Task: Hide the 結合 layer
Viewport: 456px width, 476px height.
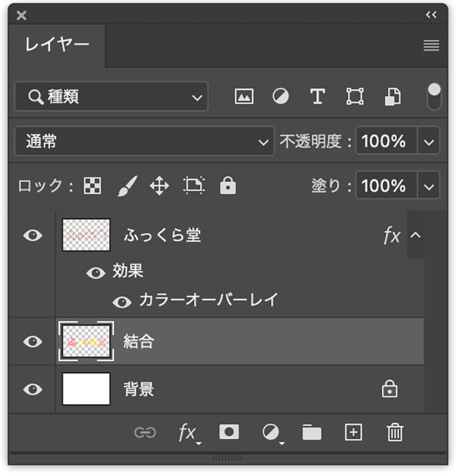Action: [33, 342]
